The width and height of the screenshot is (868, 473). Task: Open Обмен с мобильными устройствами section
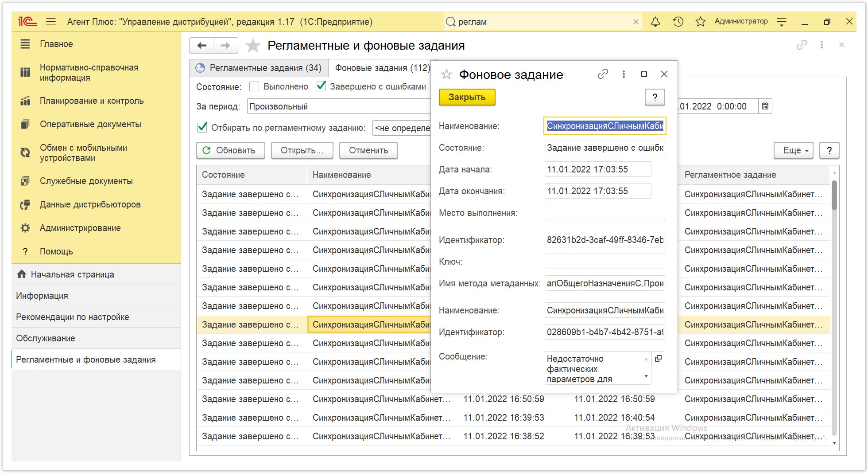click(x=96, y=152)
